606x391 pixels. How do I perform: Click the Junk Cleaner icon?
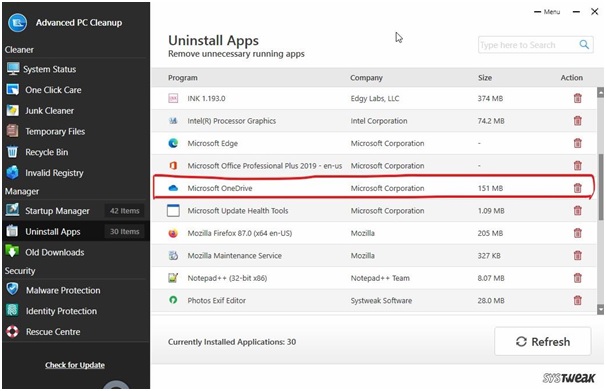coord(13,110)
